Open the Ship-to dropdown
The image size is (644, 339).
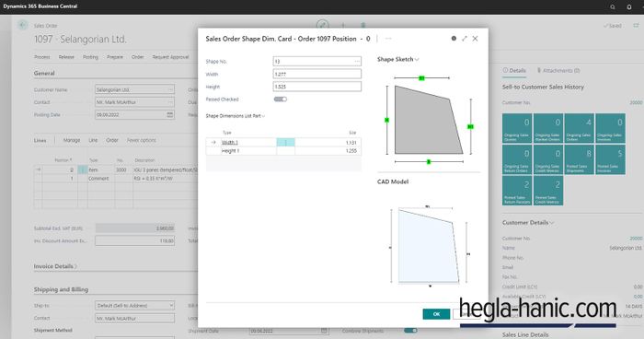click(134, 305)
